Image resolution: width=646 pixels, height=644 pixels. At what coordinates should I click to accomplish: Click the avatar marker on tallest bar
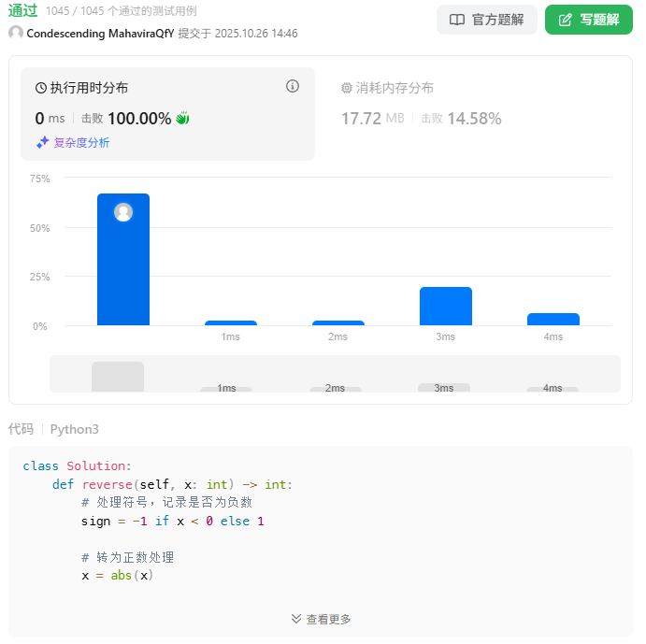point(123,212)
